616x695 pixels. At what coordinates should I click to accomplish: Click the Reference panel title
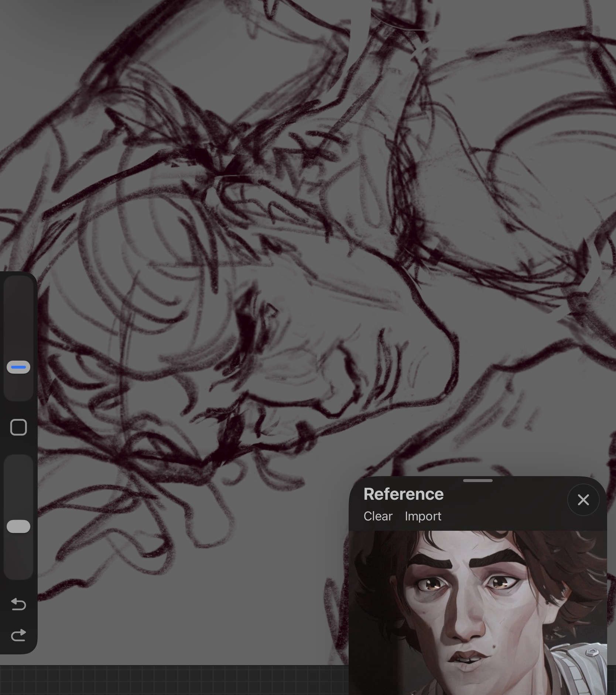tap(403, 494)
